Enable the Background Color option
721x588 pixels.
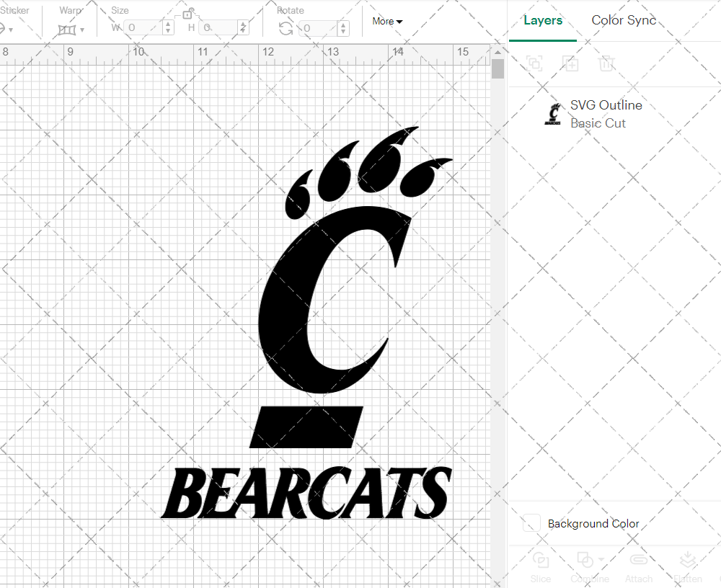[x=531, y=523]
